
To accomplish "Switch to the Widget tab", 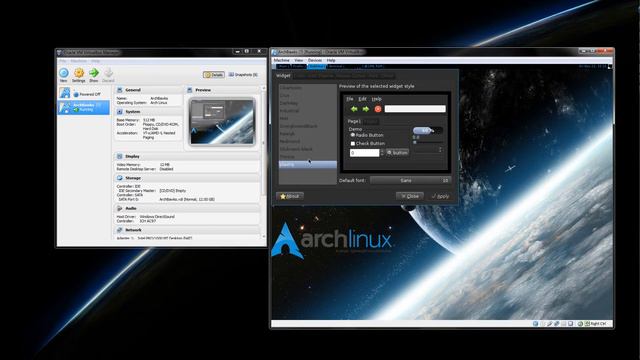I will coord(283,76).
